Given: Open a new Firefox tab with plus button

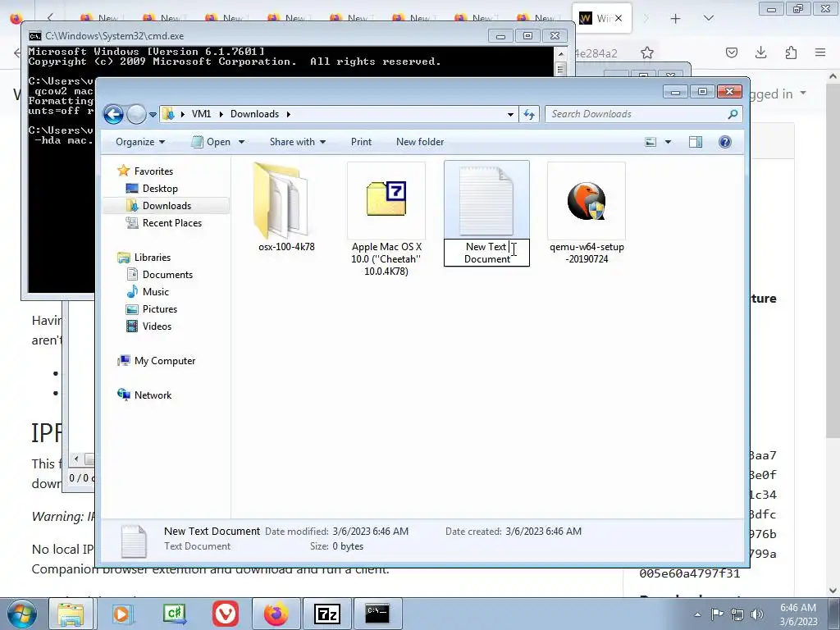Looking at the screenshot, I should [x=676, y=18].
